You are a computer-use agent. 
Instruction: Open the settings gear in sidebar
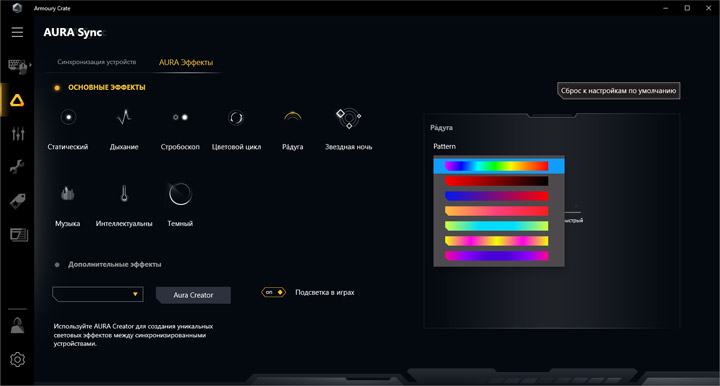[x=17, y=359]
